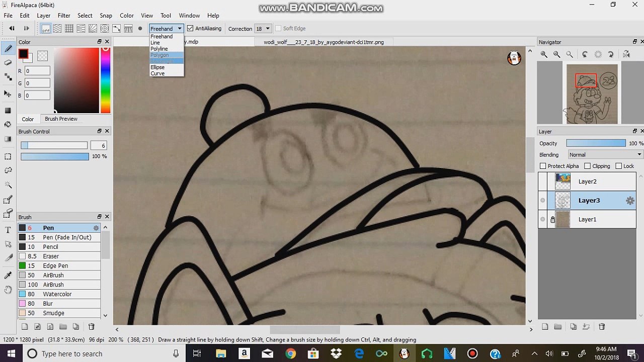Image resolution: width=644 pixels, height=362 pixels.
Task: Select the Magic Wand tool
Action: [8, 185]
